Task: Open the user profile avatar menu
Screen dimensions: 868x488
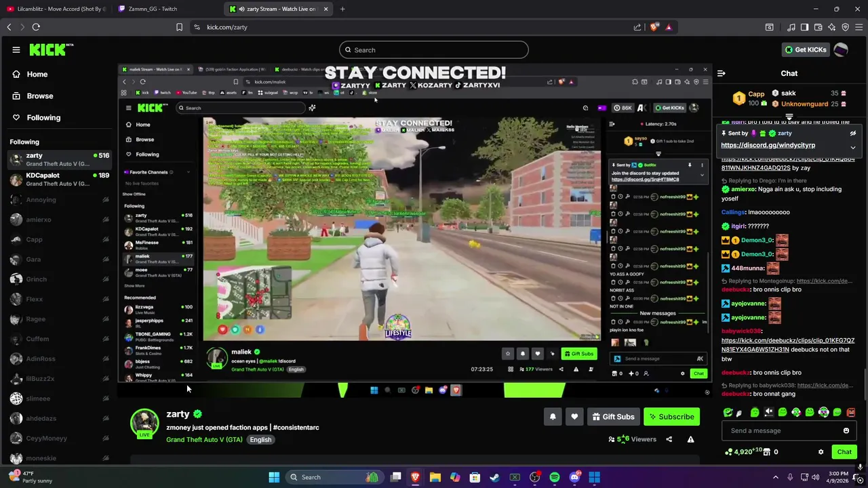Action: [841, 49]
